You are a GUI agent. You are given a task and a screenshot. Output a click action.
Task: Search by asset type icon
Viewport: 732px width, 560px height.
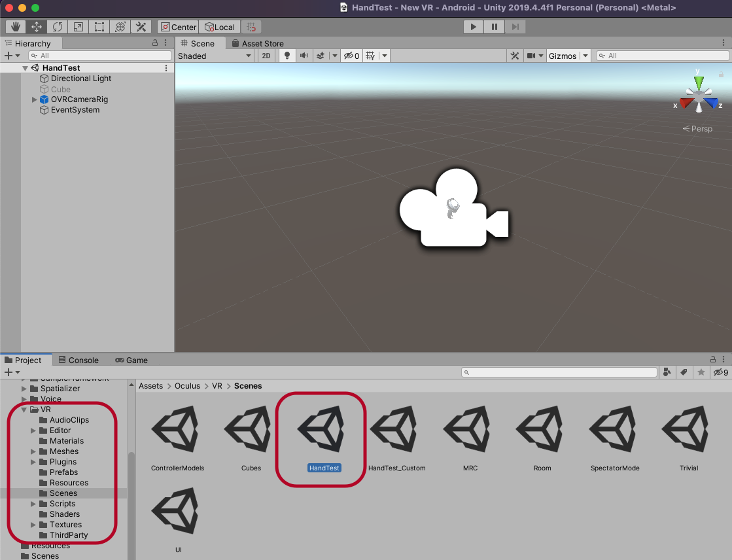click(667, 372)
